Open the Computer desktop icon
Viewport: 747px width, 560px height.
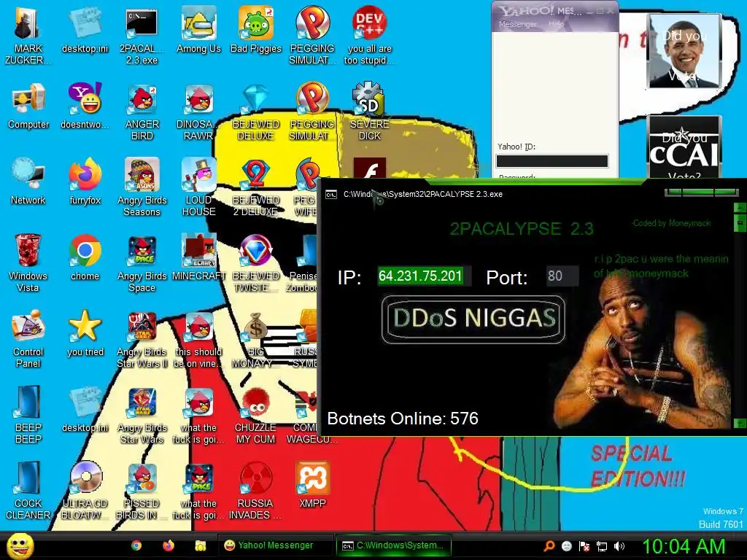(28, 106)
